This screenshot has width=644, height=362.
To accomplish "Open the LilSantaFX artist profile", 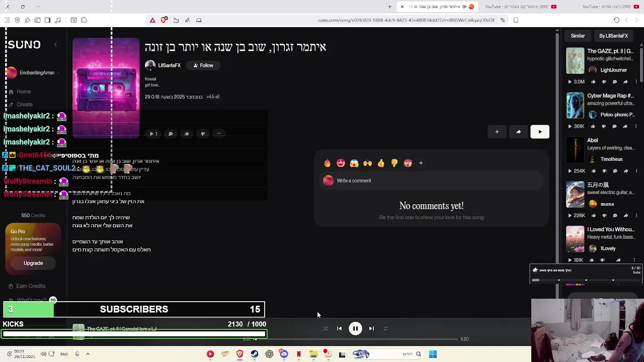I will pos(169,65).
